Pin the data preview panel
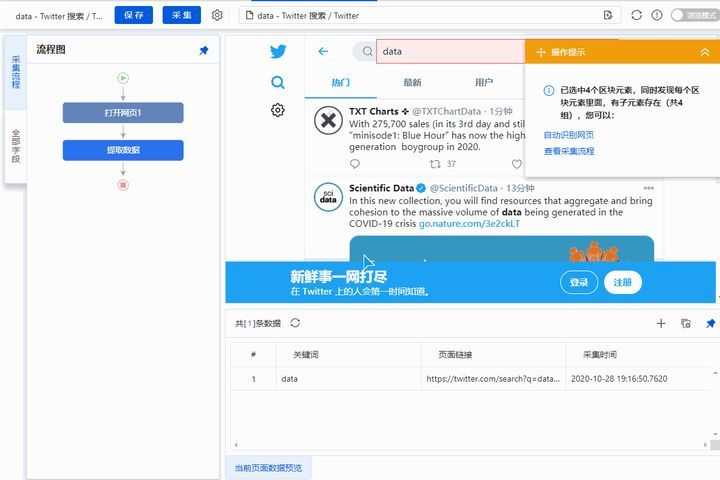Viewport: 720px width, 480px height. [710, 323]
